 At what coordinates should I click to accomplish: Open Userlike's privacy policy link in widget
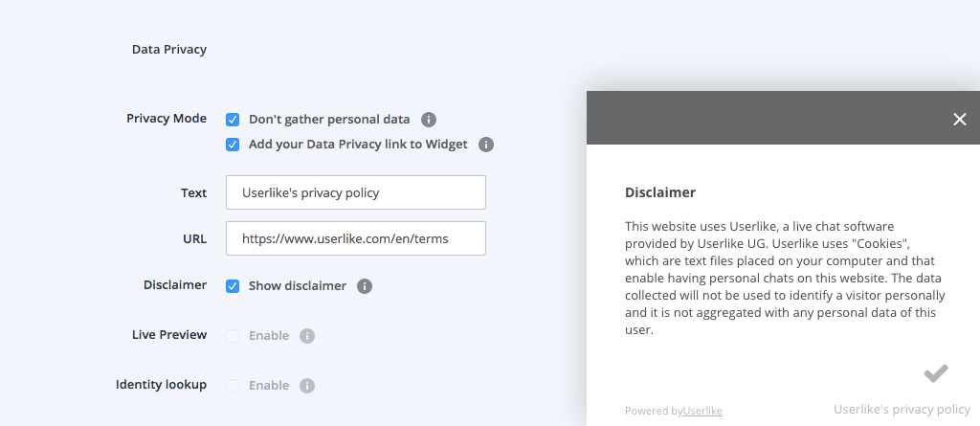(x=902, y=410)
